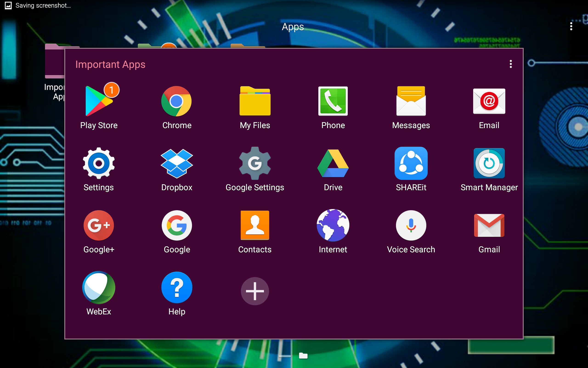This screenshot has height=368, width=588.
Task: Rename the folder via Important Apps title
Action: coord(110,64)
